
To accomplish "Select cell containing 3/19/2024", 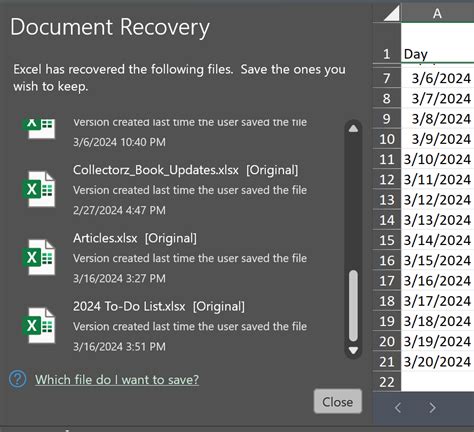I will coord(437,341).
